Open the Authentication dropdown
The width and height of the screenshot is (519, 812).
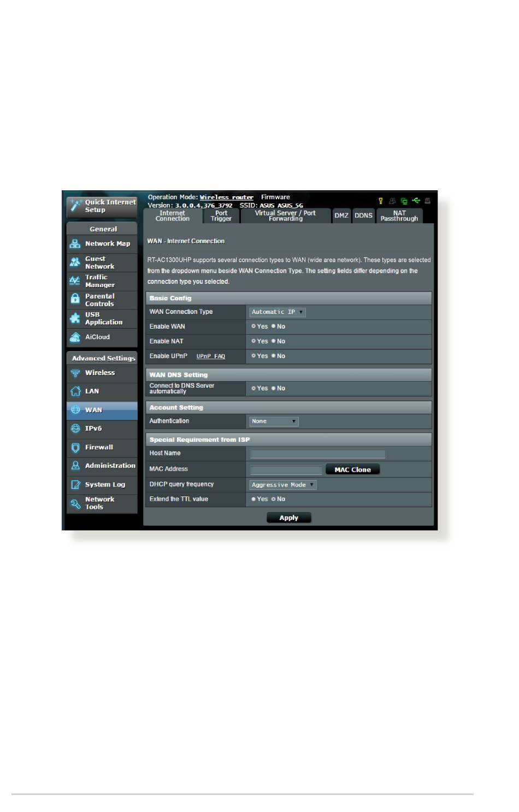tap(274, 422)
